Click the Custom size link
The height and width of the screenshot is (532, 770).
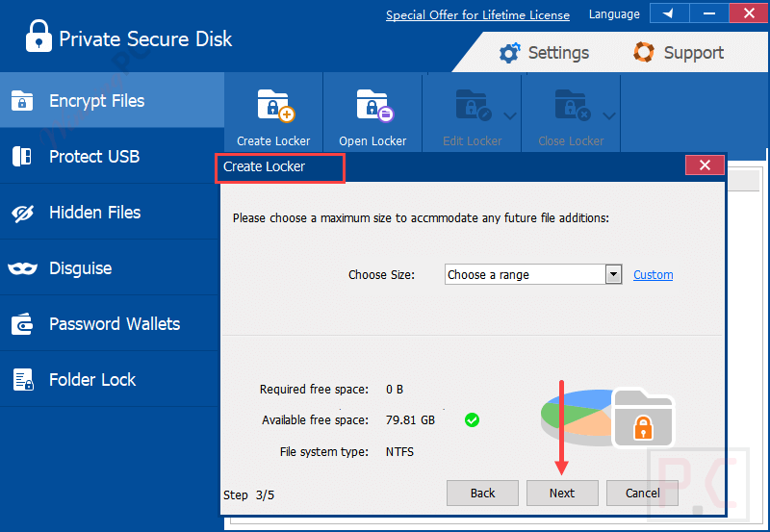pos(654,275)
